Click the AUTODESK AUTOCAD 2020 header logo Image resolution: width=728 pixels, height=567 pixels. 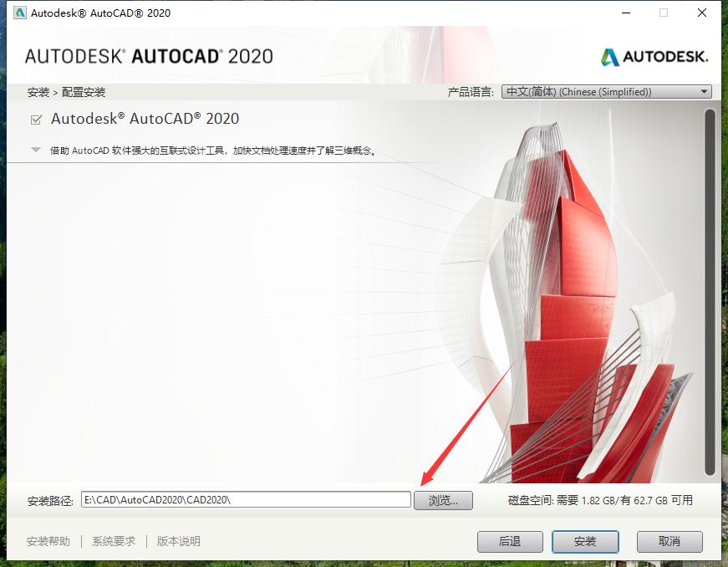point(147,57)
